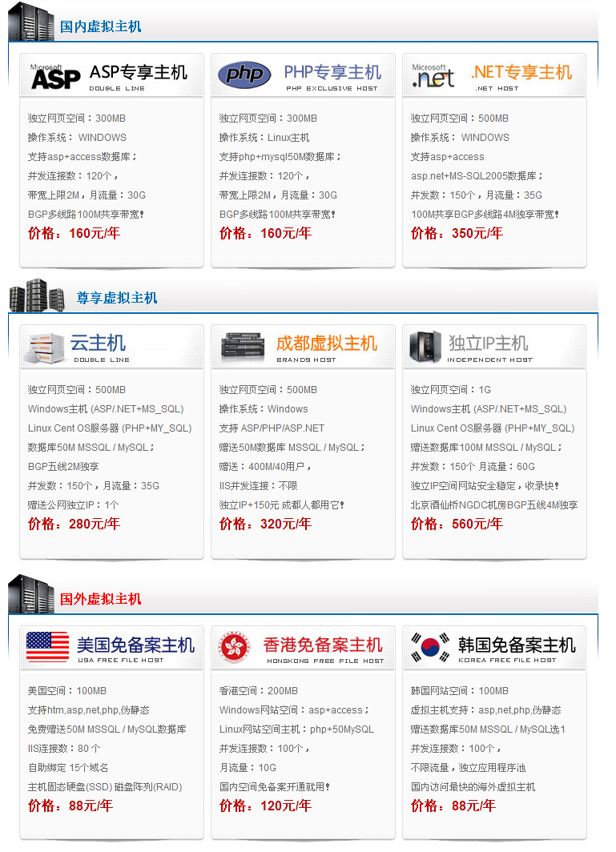The width and height of the screenshot is (616, 852).
Task: Select the .NET专享主机 title
Action: (521, 72)
